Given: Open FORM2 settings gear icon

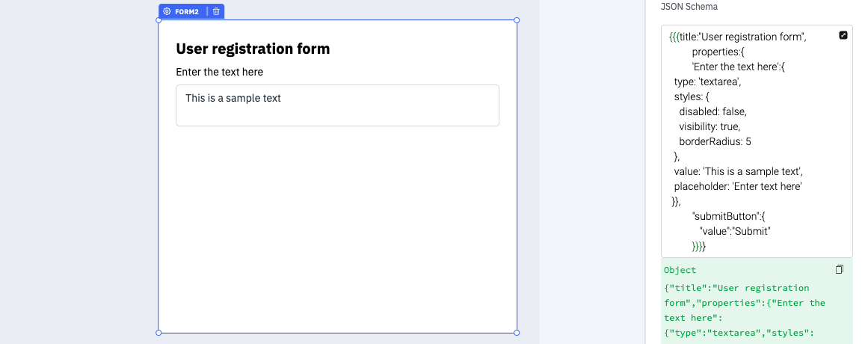Looking at the screenshot, I should (x=167, y=11).
